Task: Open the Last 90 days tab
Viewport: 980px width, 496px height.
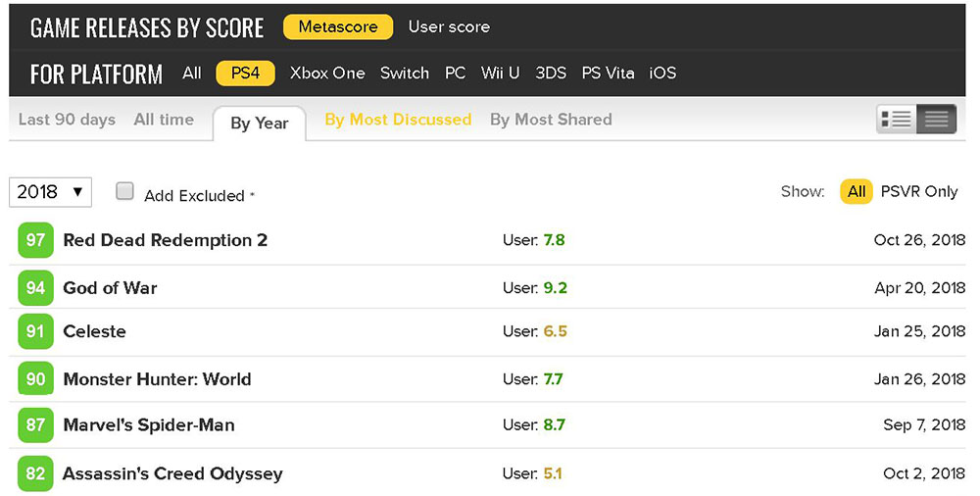Action: point(67,120)
